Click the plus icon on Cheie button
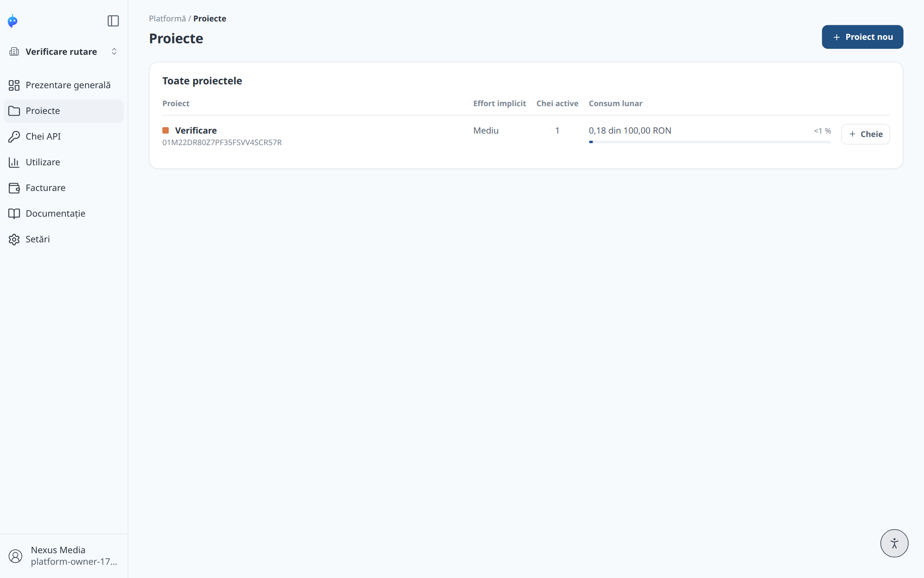924x578 pixels. 853,134
